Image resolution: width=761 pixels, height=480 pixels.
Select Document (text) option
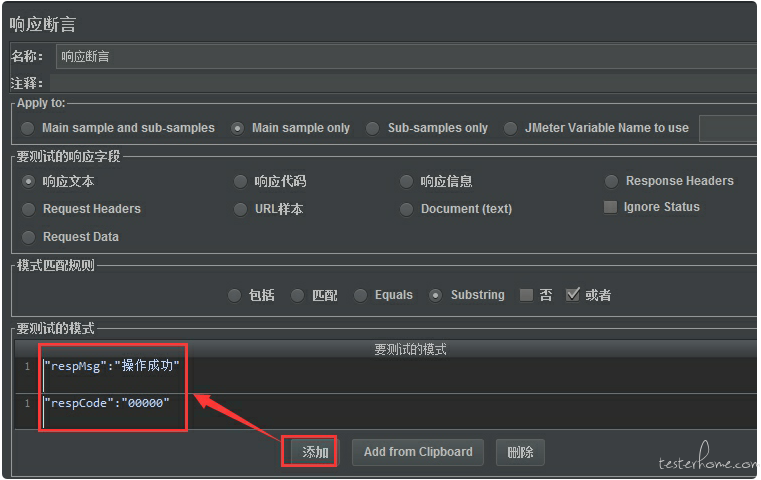406,209
